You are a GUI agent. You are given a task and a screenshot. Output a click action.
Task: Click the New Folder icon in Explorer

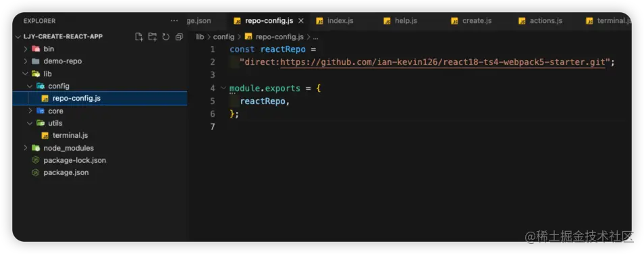(153, 36)
